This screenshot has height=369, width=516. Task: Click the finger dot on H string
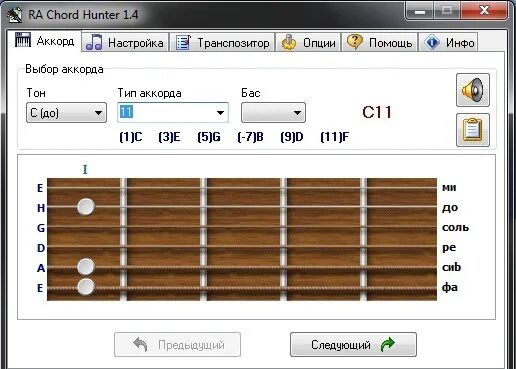pyautogui.click(x=86, y=207)
